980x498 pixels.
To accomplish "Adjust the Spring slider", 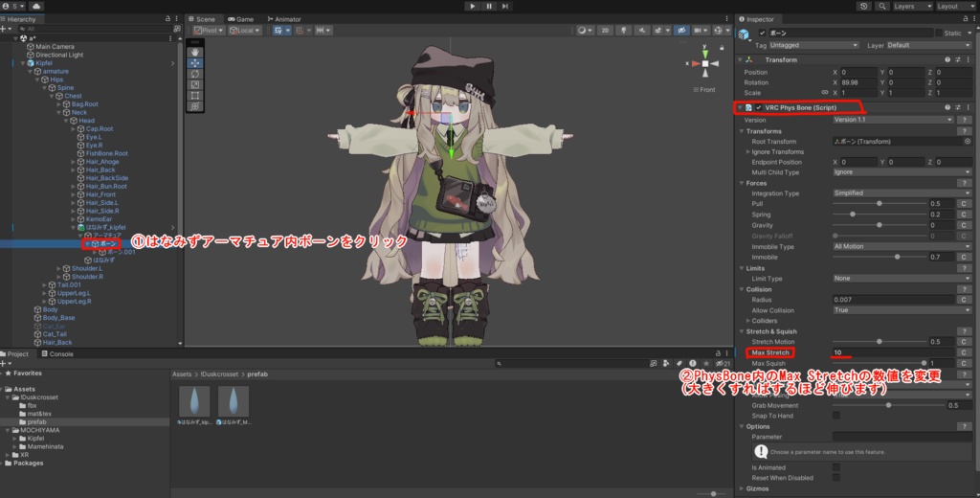I will coord(880,215).
